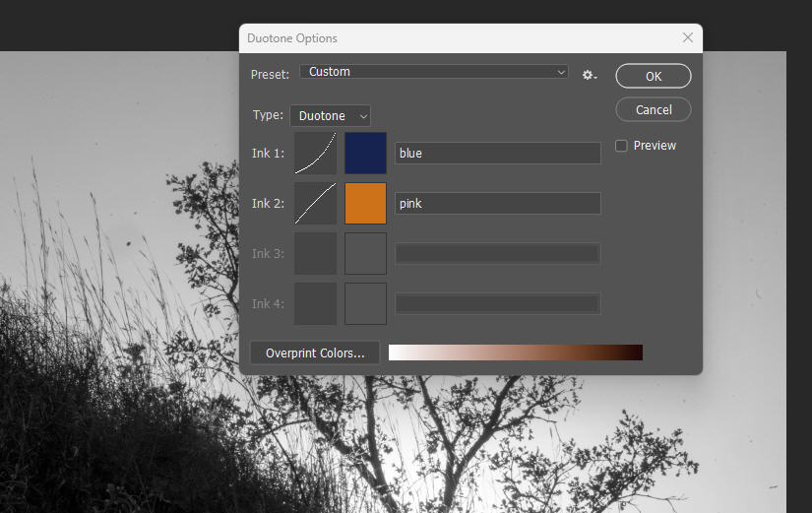Open the Preset dropdown showing Custom

[x=434, y=72]
